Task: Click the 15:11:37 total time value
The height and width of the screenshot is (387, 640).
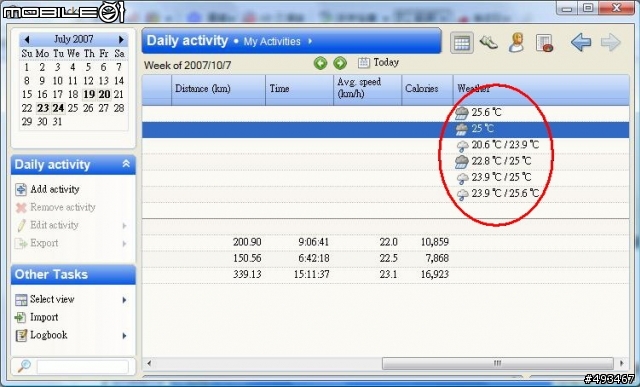Action: pyautogui.click(x=311, y=274)
